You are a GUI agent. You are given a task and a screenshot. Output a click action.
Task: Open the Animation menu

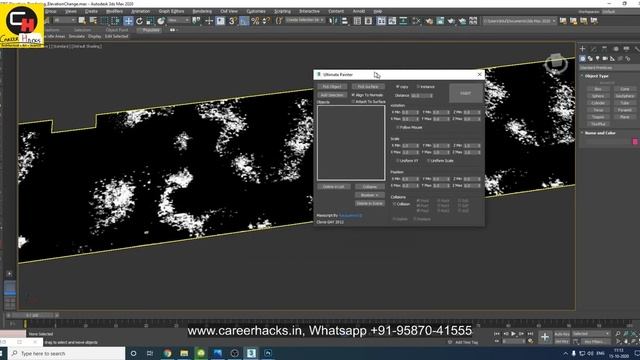[x=140, y=11]
